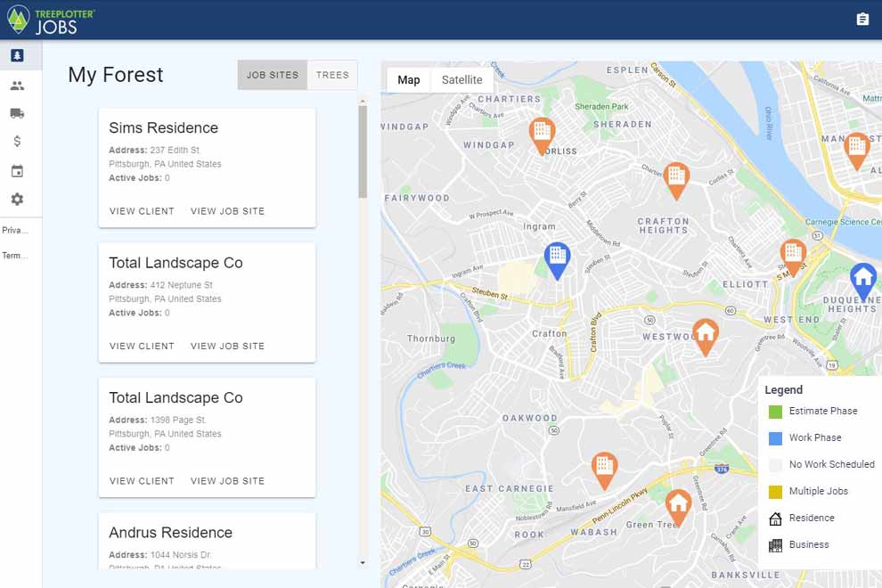Click the TreePlotter Jobs logo
The image size is (882, 588).
coord(51,20)
